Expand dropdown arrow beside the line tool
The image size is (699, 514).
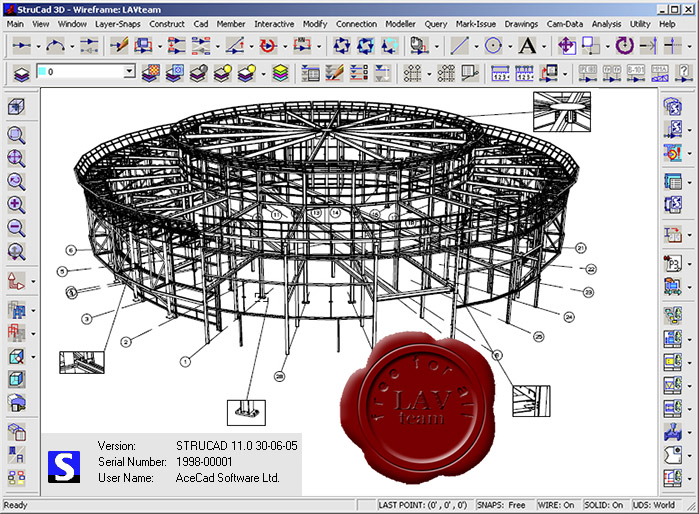[476, 46]
